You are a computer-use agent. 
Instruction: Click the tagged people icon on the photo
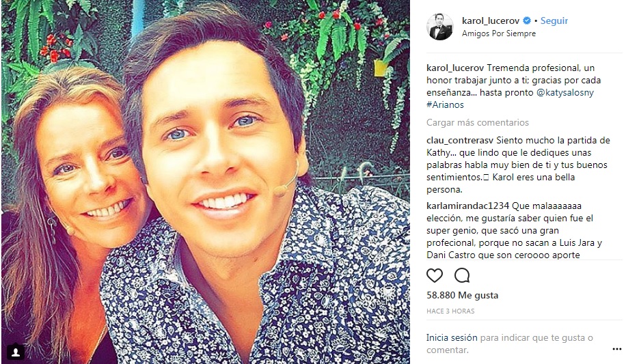pos(16,352)
